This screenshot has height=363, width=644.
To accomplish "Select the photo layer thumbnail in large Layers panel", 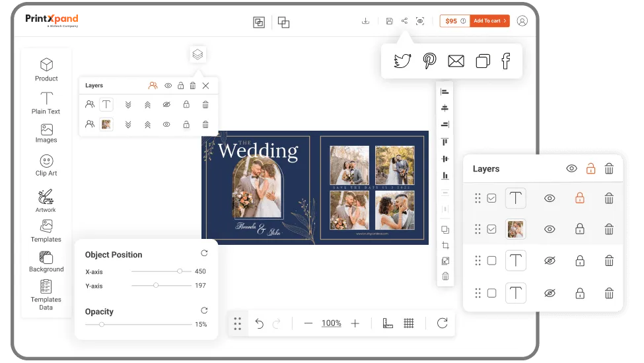I will [x=515, y=229].
